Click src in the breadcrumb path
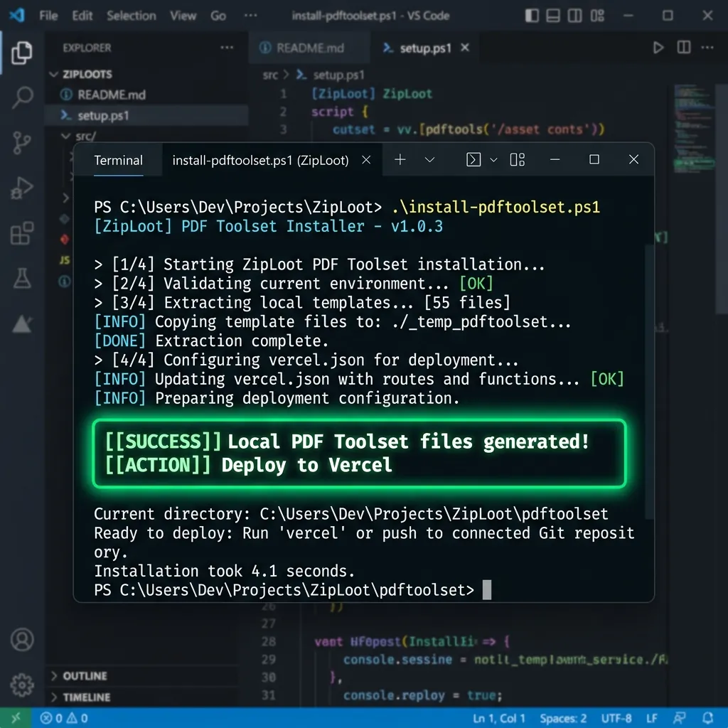 click(x=270, y=75)
